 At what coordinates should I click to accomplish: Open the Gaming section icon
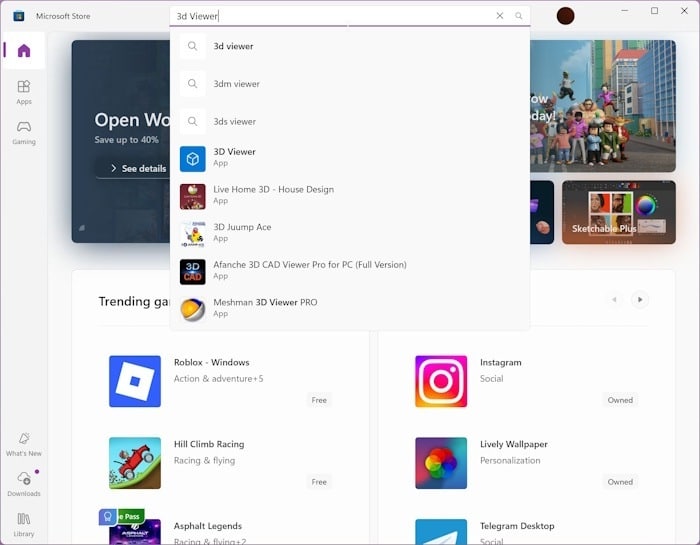point(24,132)
